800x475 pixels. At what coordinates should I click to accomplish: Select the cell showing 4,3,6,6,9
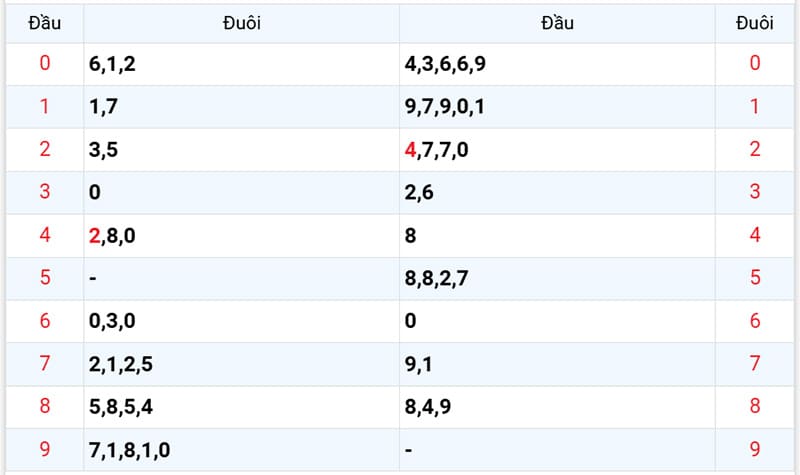[557, 64]
